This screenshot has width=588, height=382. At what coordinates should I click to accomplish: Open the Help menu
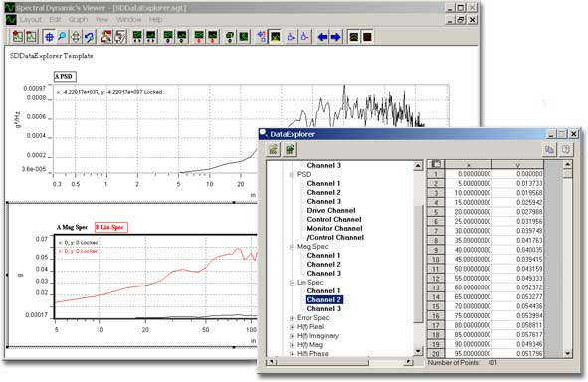(155, 20)
